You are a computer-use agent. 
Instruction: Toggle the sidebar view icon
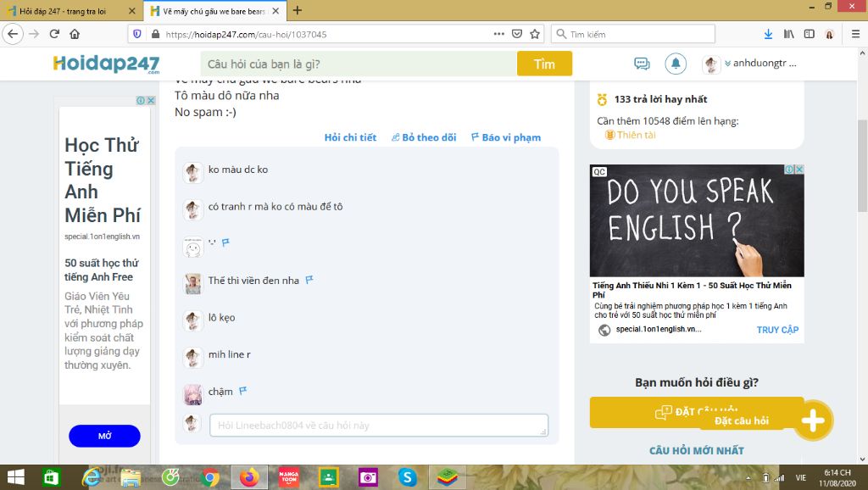point(810,34)
